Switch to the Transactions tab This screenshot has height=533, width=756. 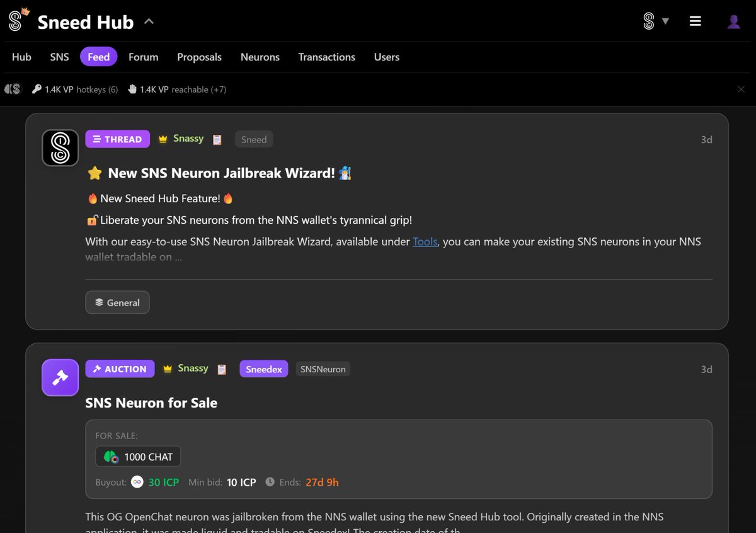(326, 57)
